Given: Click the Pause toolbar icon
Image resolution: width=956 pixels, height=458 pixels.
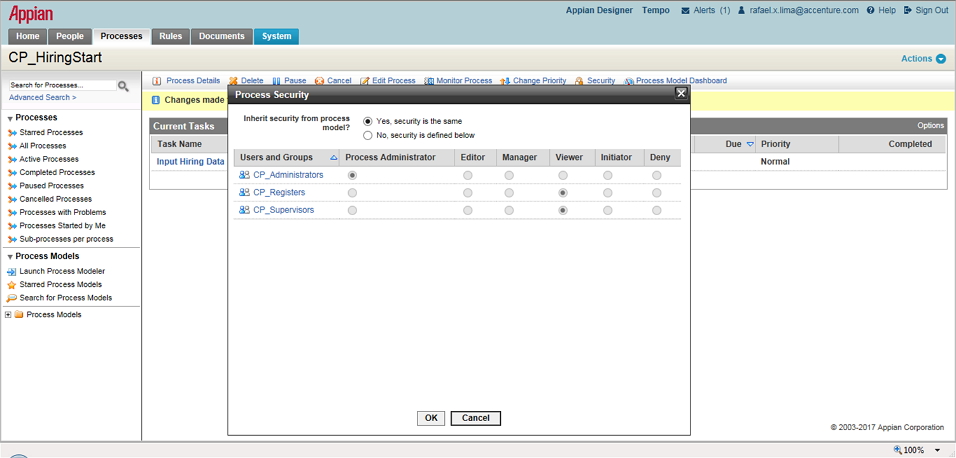Looking at the screenshot, I should [276, 81].
